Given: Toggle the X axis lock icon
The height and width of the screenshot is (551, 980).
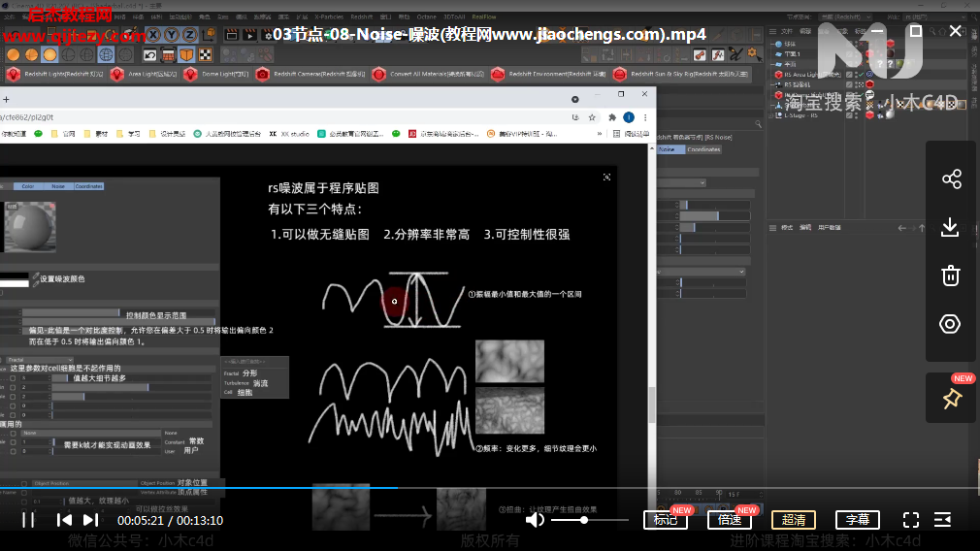Looking at the screenshot, I should click(x=153, y=35).
